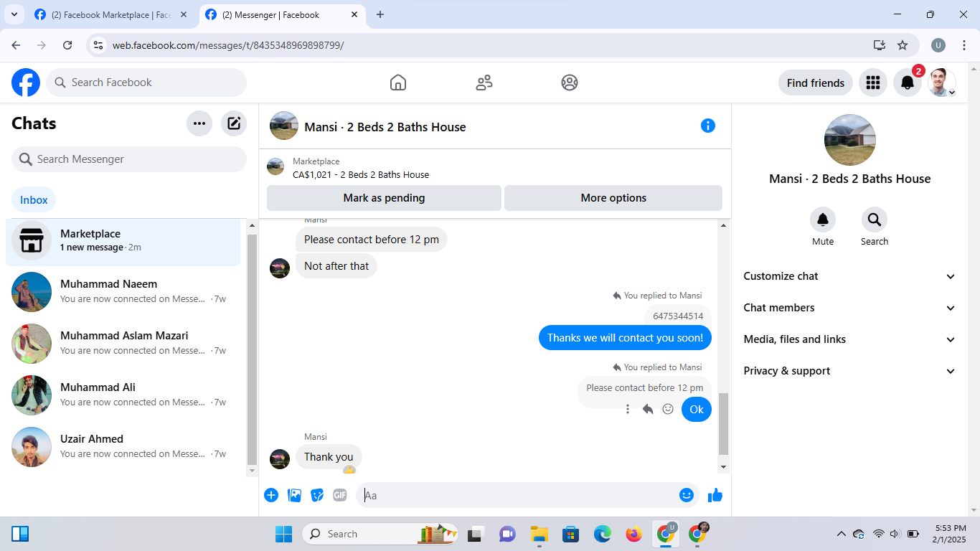Viewport: 980px width, 551px height.
Task: Click the "Thank you" message from Mansi
Action: coord(329,457)
